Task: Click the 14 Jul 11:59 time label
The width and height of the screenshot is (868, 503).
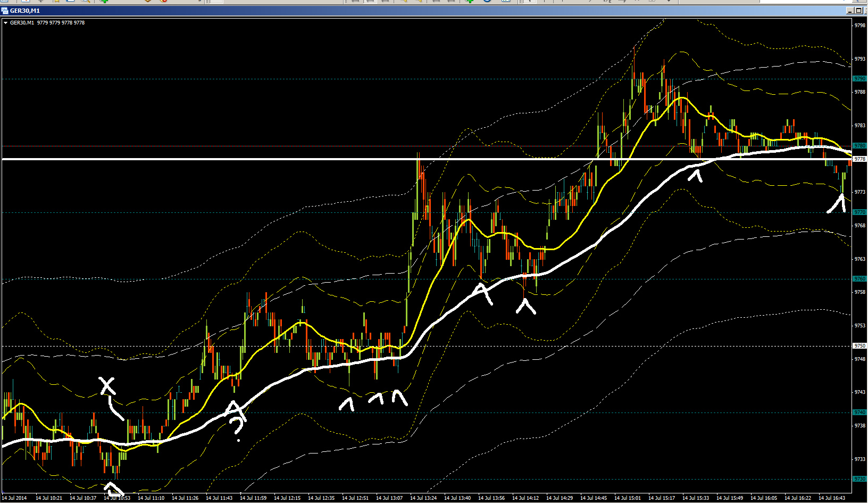Action: click(253, 498)
